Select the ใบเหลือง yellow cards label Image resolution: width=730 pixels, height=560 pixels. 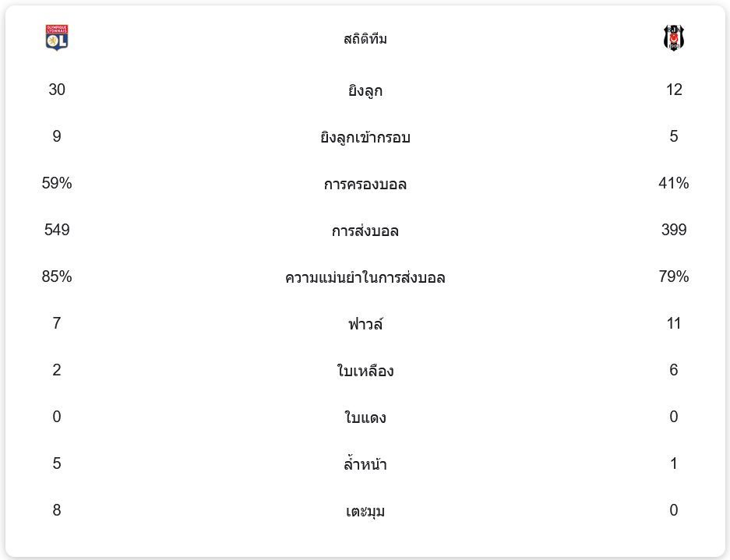coord(365,371)
